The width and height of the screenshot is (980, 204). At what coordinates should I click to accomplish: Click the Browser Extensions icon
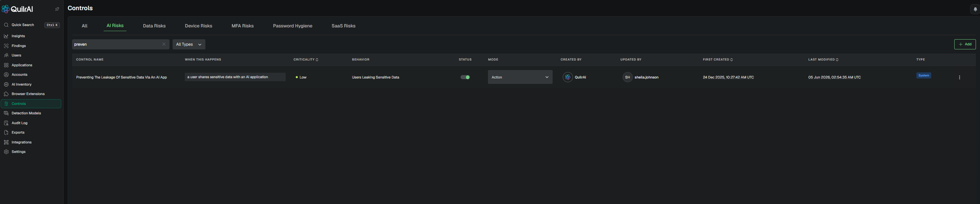pyautogui.click(x=6, y=94)
